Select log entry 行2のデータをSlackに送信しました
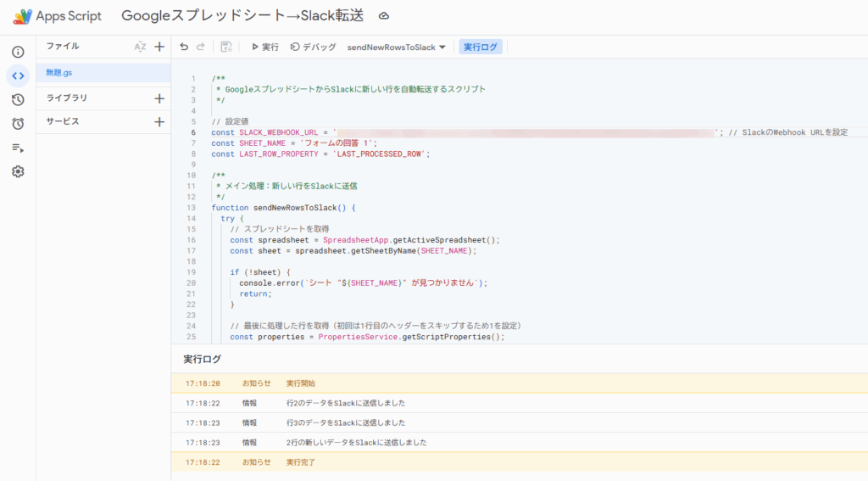Screen dimensions: 868x481 [520, 403]
